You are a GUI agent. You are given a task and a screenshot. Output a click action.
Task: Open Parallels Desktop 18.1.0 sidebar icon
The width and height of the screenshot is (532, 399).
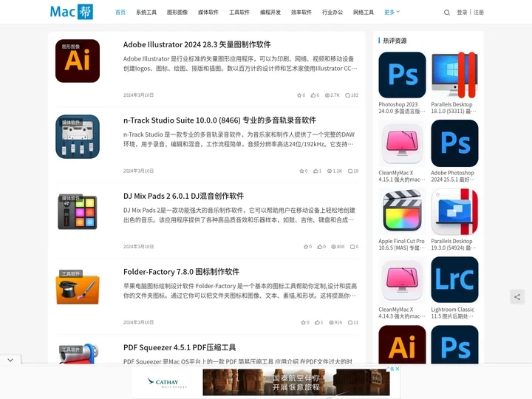454,75
